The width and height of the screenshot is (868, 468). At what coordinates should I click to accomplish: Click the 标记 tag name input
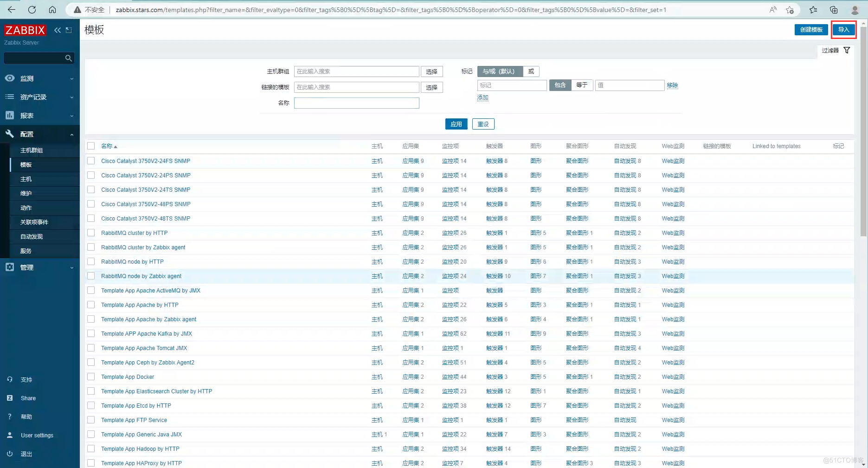(x=512, y=85)
